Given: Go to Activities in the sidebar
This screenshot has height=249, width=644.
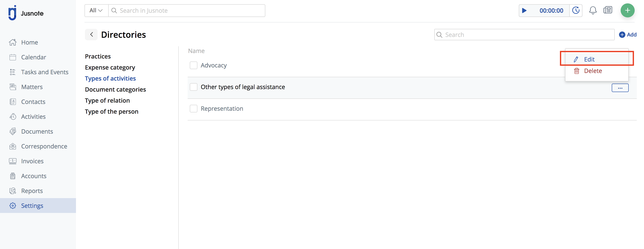Looking at the screenshot, I should point(38,117).
